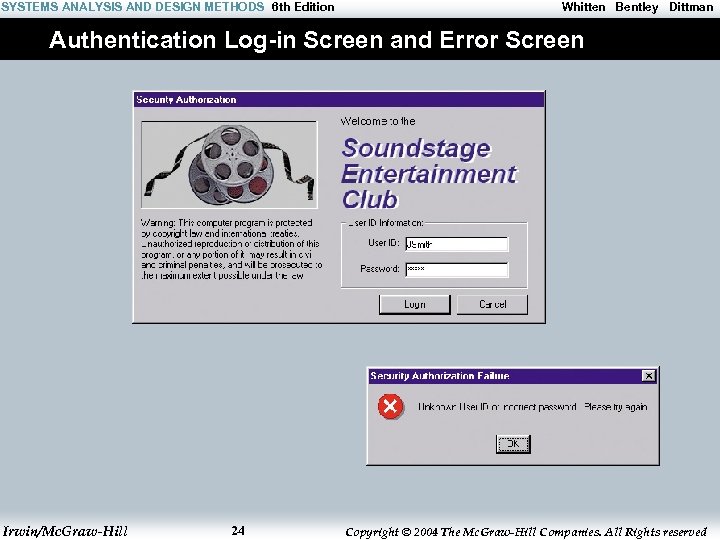720x540 pixels.
Task: Click the slide number 24
Action: 238,531
